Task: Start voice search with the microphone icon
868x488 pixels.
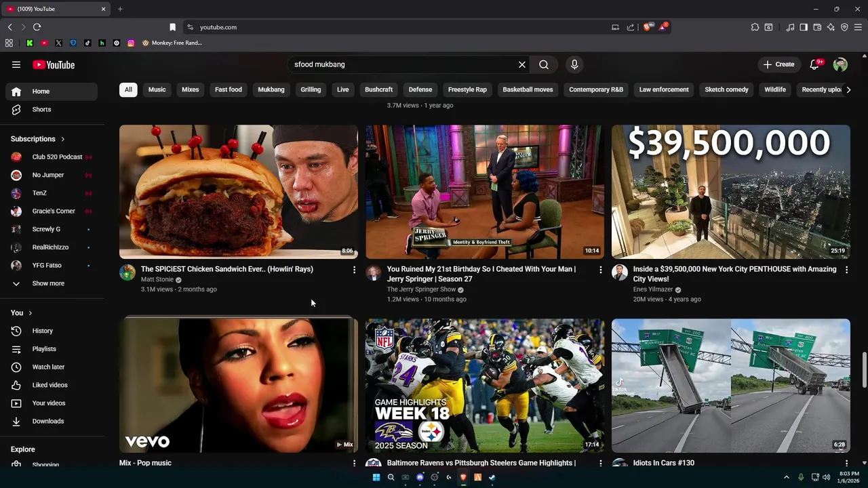Action: [574, 64]
